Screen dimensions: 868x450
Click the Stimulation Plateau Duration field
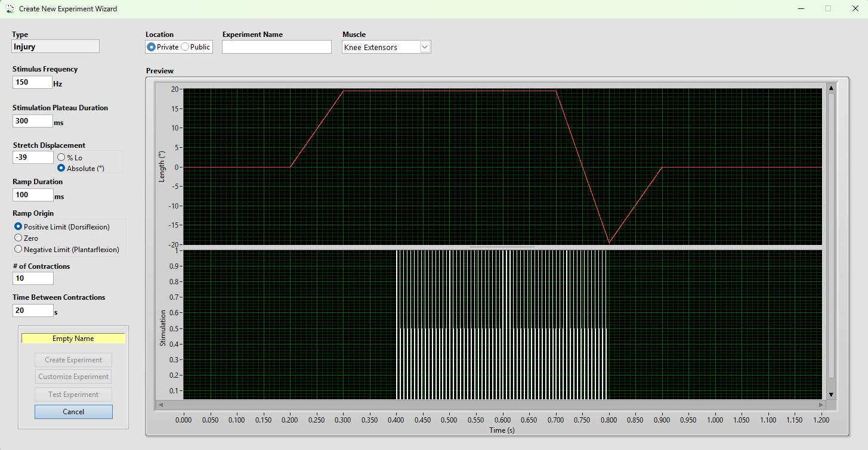tap(32, 121)
